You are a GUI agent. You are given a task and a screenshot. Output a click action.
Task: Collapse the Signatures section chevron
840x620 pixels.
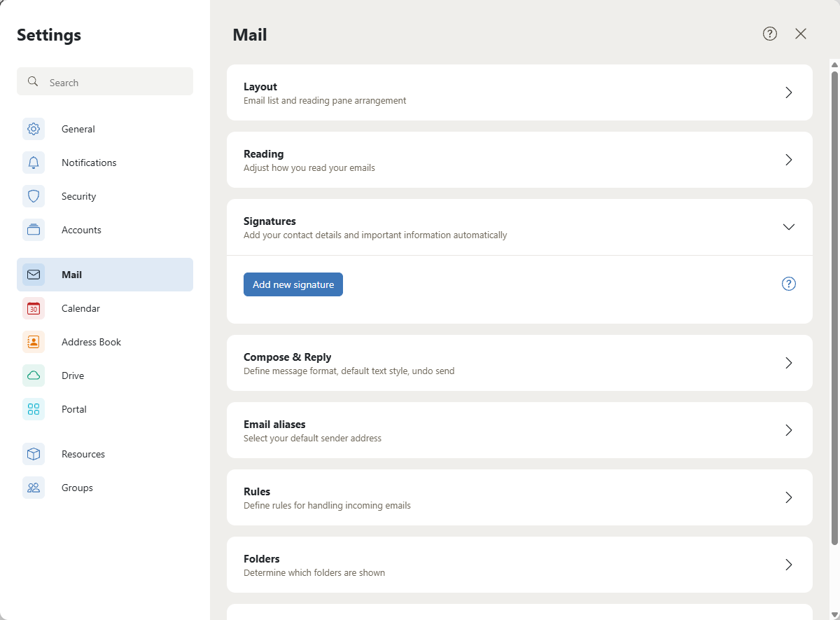point(789,227)
